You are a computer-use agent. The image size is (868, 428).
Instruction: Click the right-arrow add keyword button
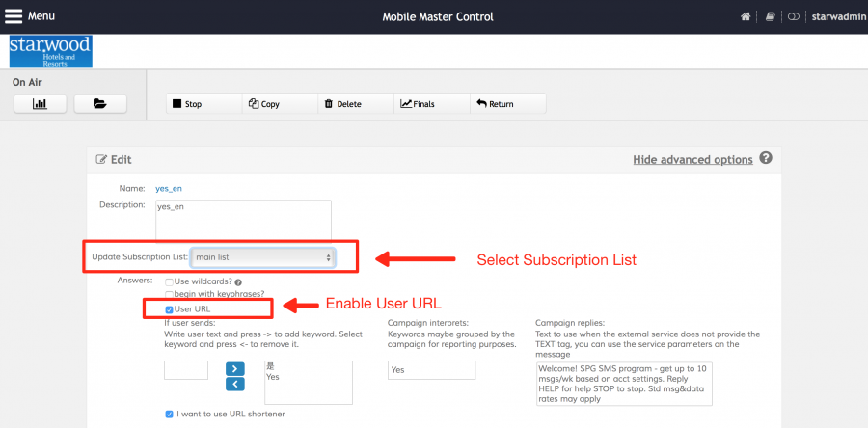click(235, 368)
